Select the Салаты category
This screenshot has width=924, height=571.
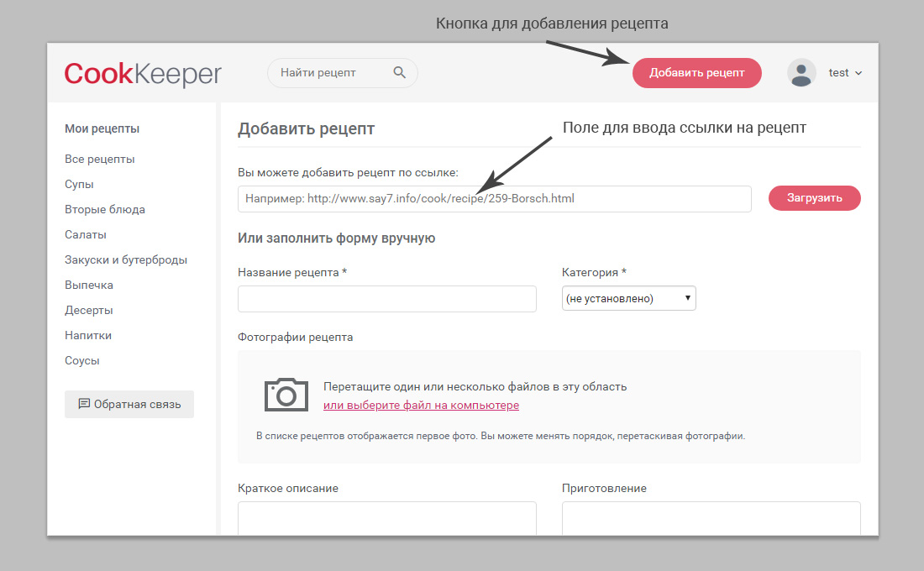point(86,234)
